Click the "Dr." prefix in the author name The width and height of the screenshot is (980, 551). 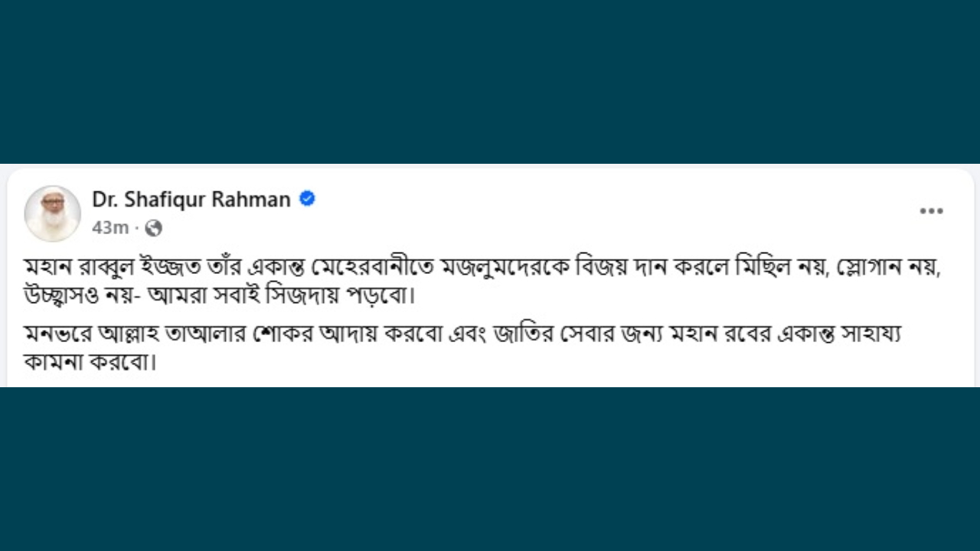point(103,200)
